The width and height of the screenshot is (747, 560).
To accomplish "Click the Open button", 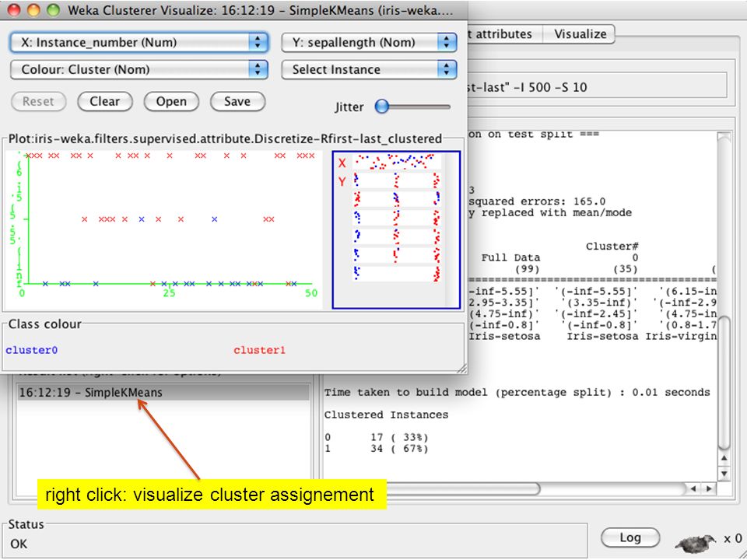I will pyautogui.click(x=171, y=101).
